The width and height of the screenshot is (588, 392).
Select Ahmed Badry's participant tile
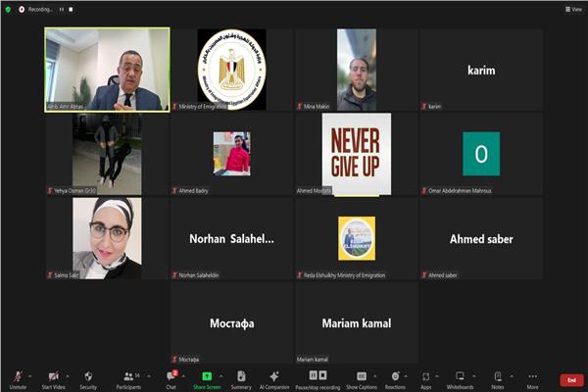231,154
